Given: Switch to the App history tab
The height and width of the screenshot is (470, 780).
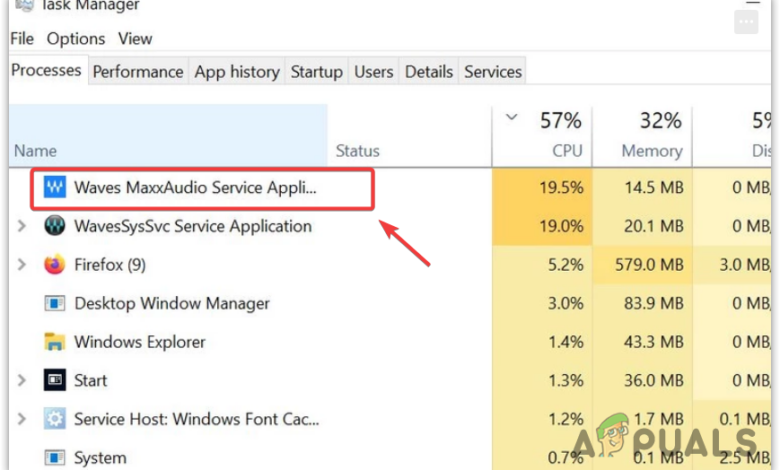Looking at the screenshot, I should click(237, 72).
